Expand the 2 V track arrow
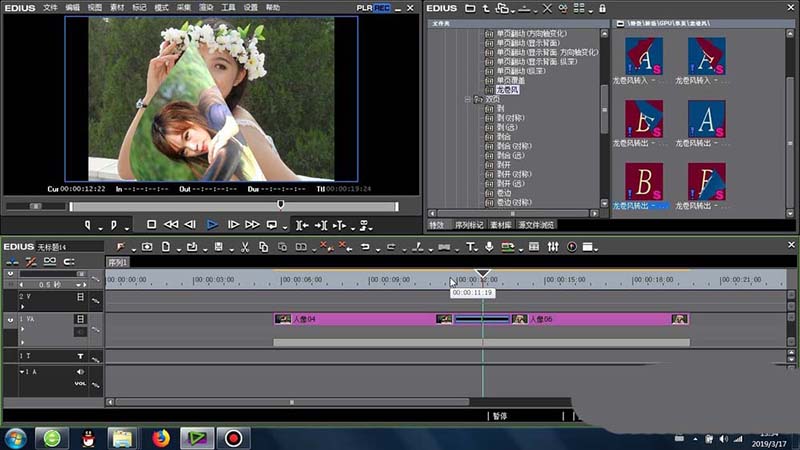Screen dimensions: 800x450 click(x=22, y=307)
